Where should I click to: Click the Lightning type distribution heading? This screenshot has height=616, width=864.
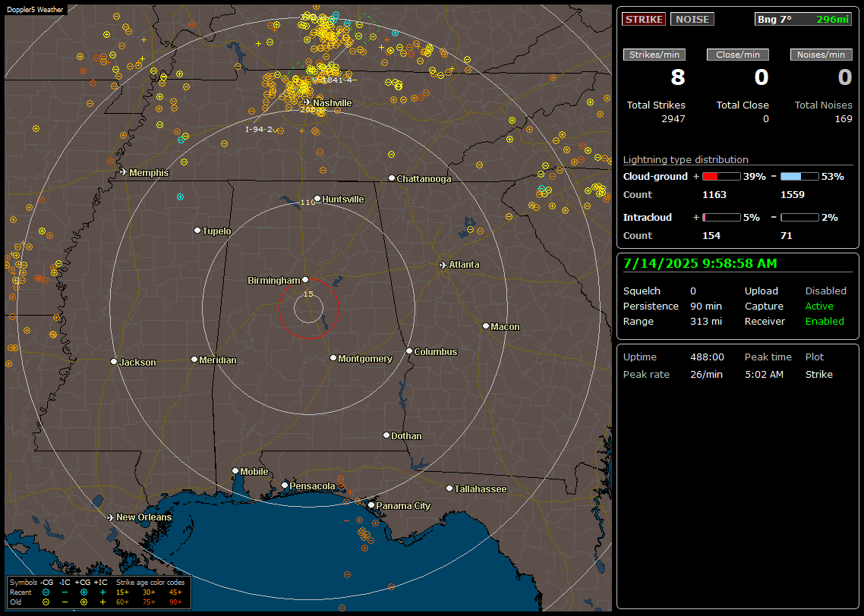click(686, 159)
